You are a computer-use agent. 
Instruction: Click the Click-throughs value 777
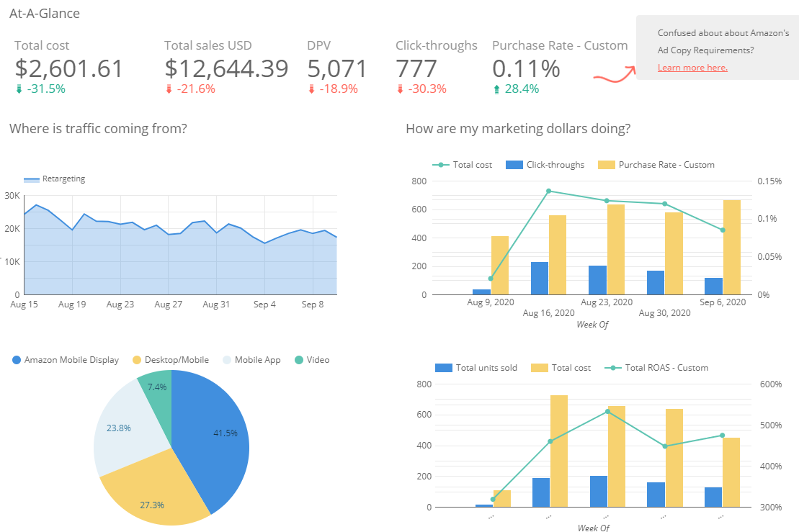416,68
